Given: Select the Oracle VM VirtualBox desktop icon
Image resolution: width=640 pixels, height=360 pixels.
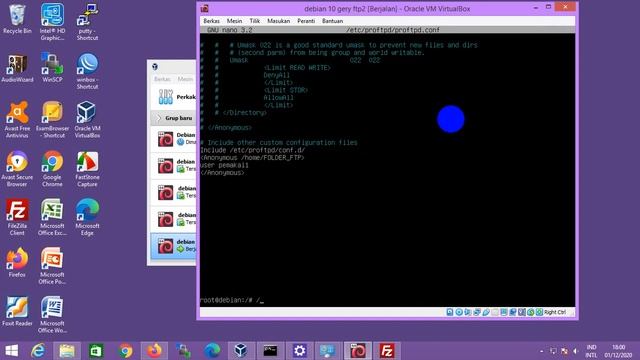Looking at the screenshot, I should point(87,120).
